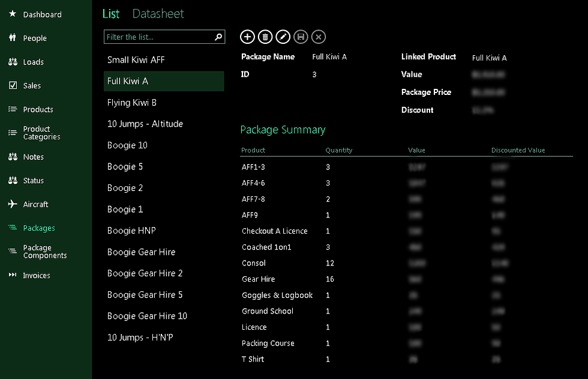The width and height of the screenshot is (588, 379).
Task: Open Dashboard via the star icon
Action: pyautogui.click(x=13, y=14)
